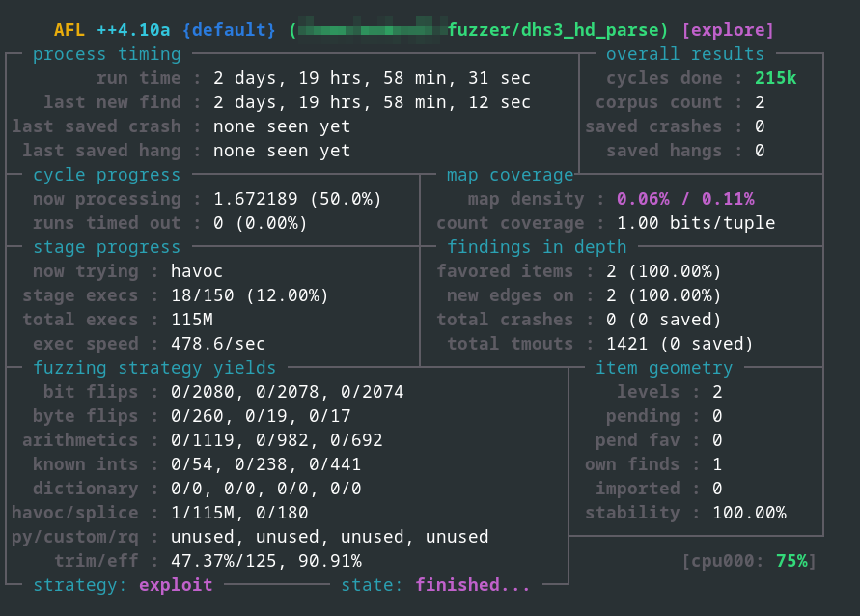Click the 'exec speed' label

85,344
